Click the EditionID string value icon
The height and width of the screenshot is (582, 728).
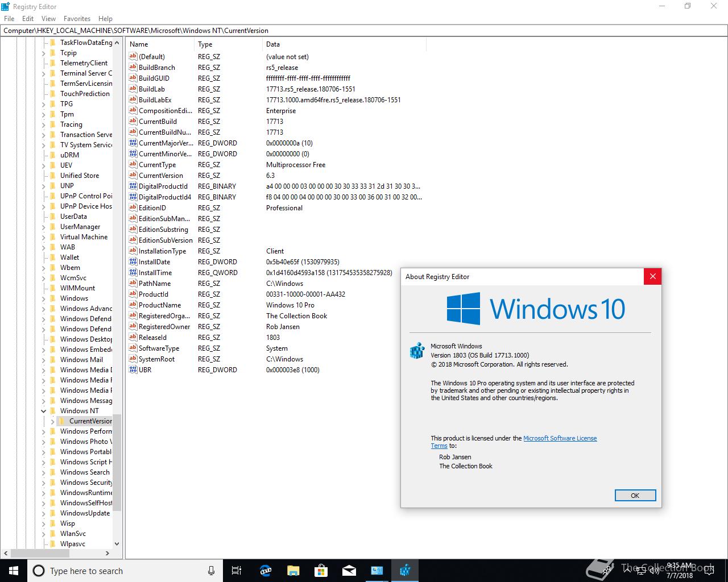pos(133,207)
